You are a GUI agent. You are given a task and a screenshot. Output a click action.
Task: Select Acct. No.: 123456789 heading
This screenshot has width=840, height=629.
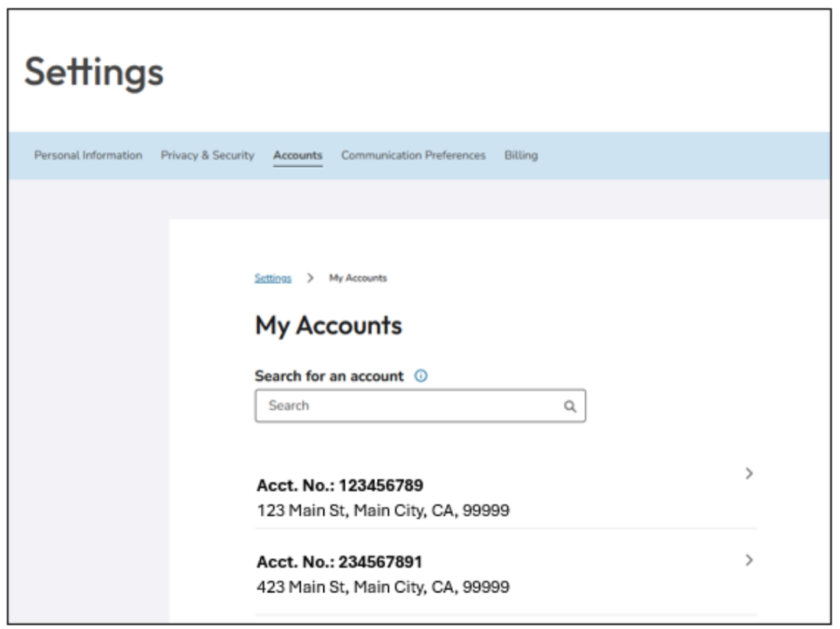(340, 485)
